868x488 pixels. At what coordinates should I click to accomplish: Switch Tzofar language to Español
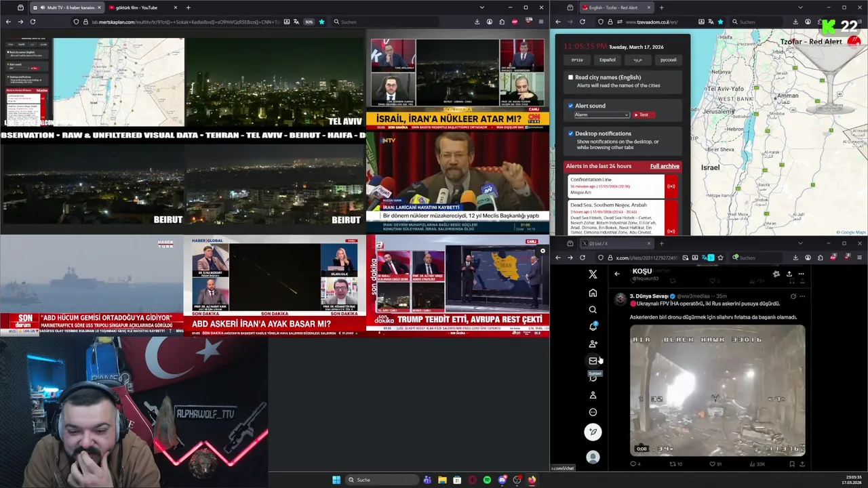click(x=608, y=60)
